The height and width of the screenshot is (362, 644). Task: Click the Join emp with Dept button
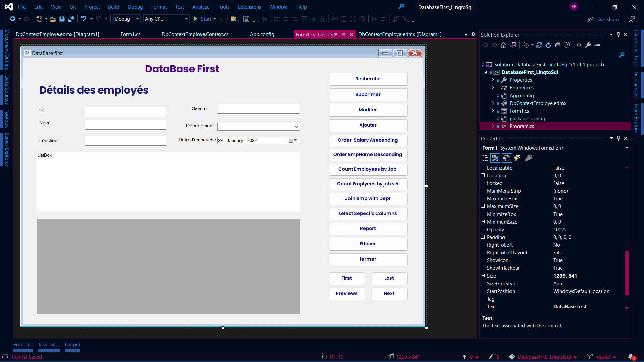[x=368, y=199]
